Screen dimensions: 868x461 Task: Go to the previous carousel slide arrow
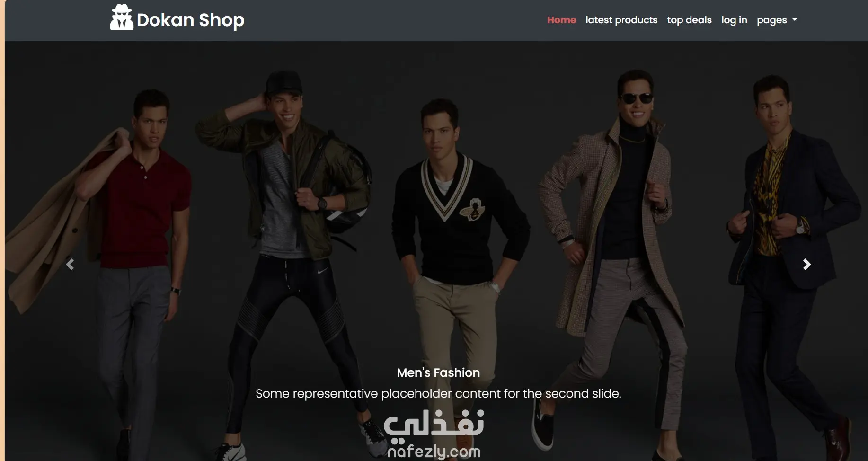click(70, 265)
